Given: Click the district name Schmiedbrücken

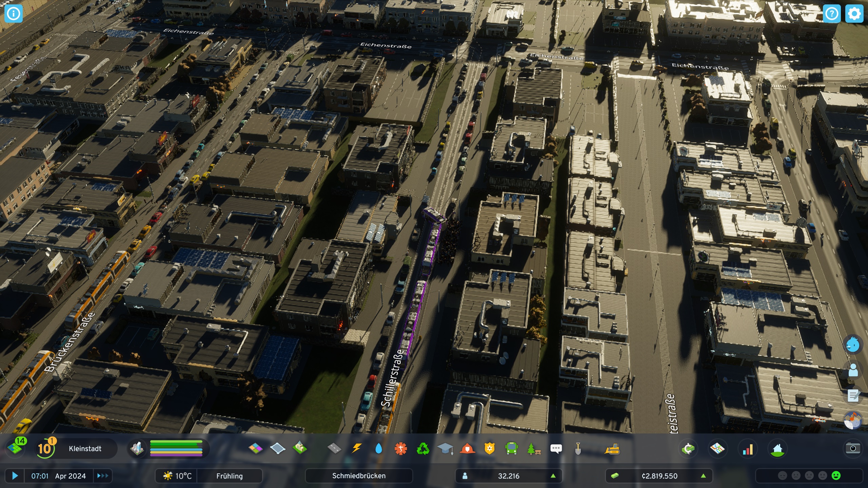Looking at the screenshot, I should point(358,476).
